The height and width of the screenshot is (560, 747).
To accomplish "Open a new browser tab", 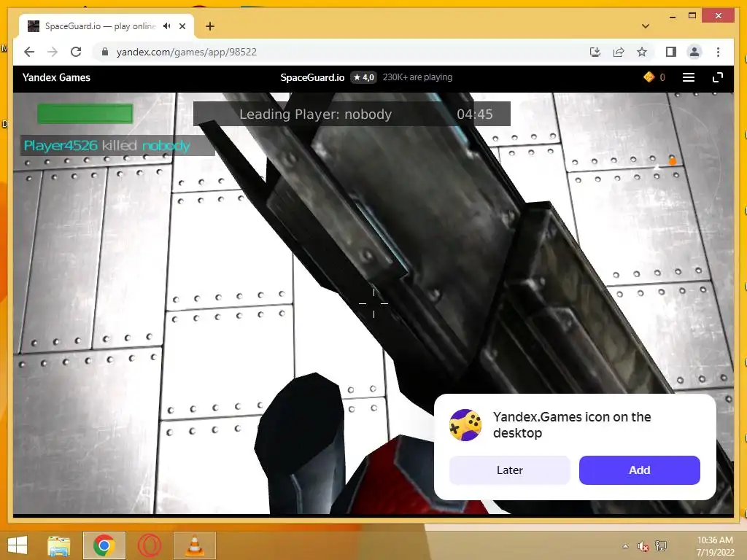I will (210, 26).
